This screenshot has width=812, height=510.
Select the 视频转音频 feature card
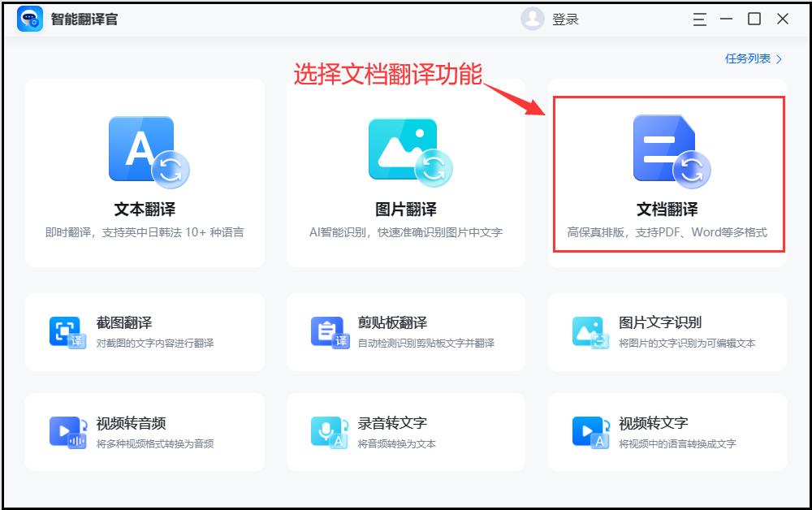pyautogui.click(x=145, y=430)
